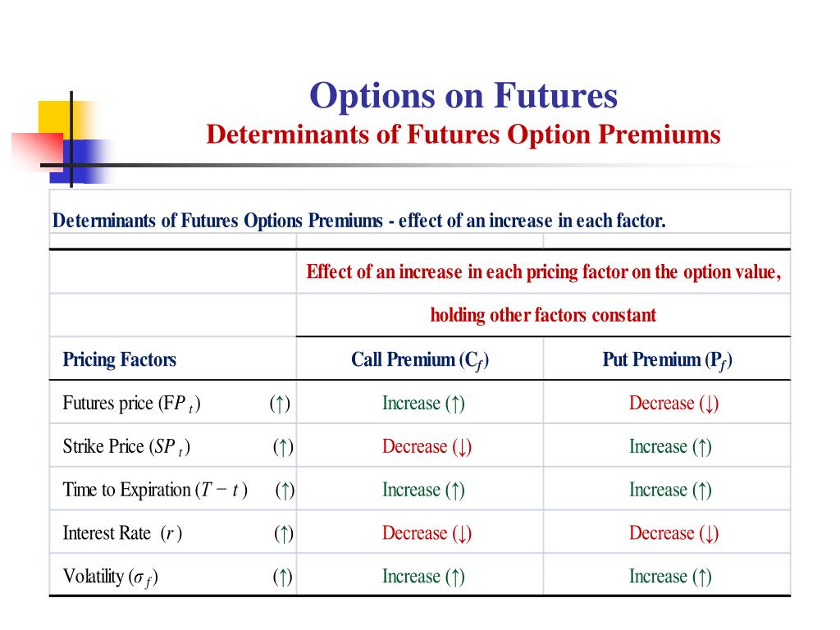
Task: Click the 'holding other factors constant' text
Action: pos(543,315)
